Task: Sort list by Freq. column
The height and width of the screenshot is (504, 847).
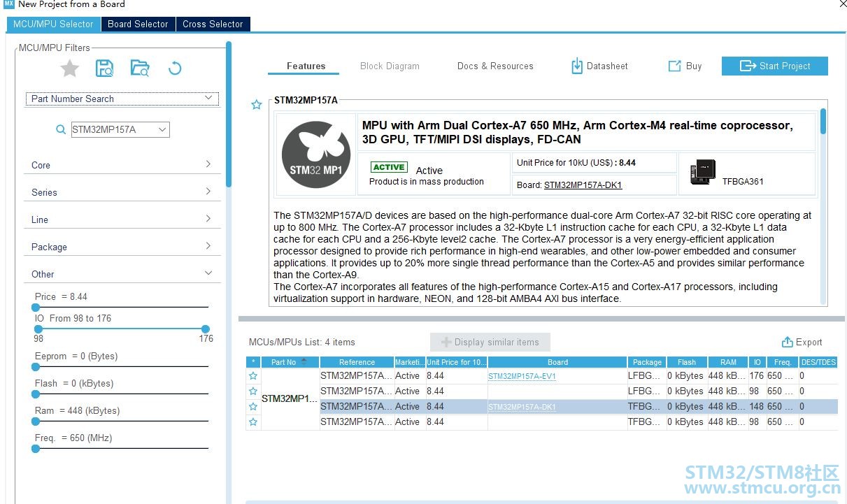Action: [783, 362]
